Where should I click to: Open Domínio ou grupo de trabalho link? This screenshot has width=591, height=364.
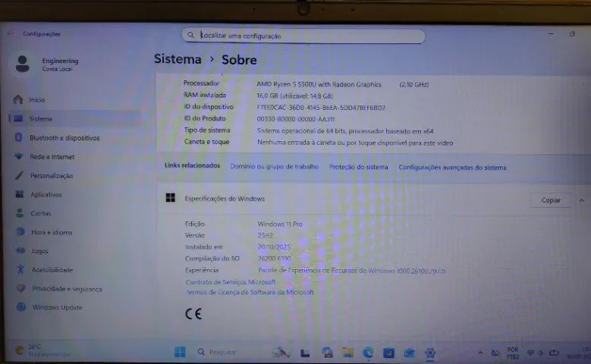click(275, 167)
